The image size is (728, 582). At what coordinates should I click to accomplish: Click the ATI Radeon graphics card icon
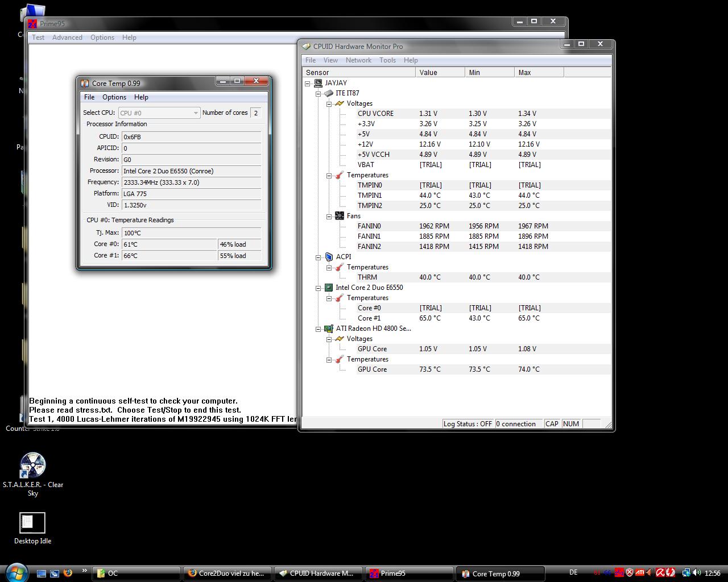(329, 329)
